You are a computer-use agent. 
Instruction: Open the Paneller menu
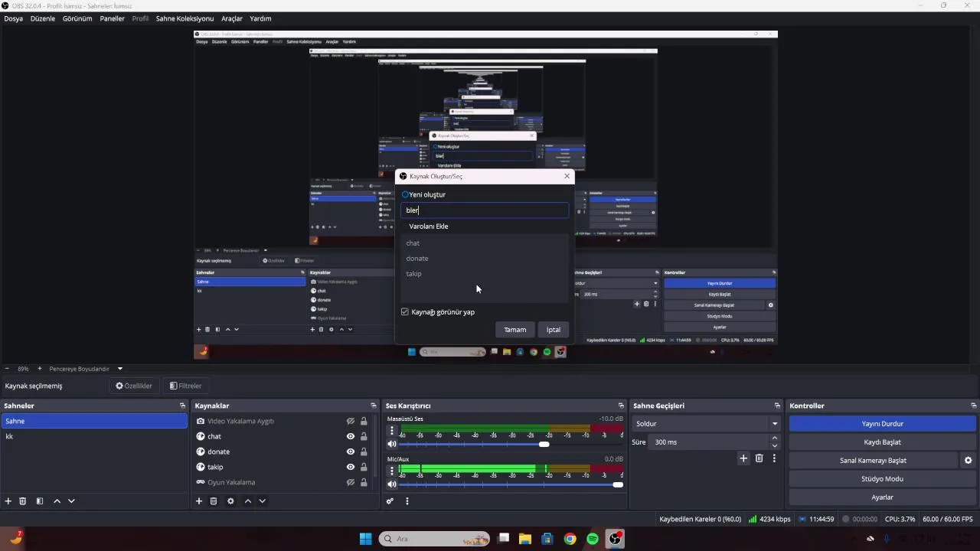click(113, 18)
